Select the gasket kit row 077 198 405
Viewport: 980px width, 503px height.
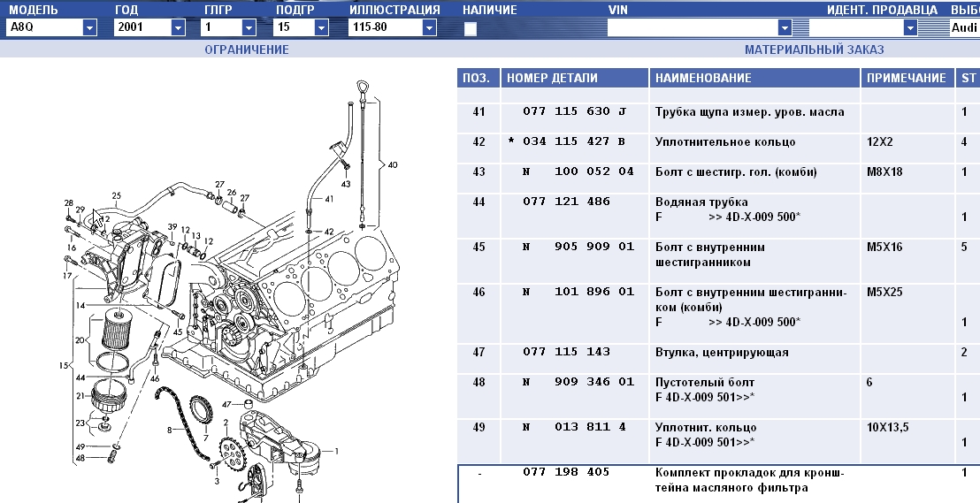(x=566, y=472)
